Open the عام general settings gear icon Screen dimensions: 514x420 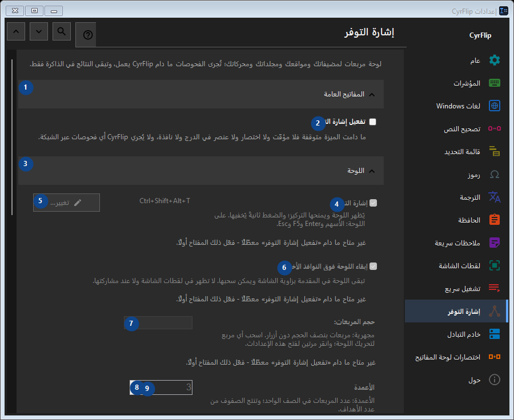point(495,60)
